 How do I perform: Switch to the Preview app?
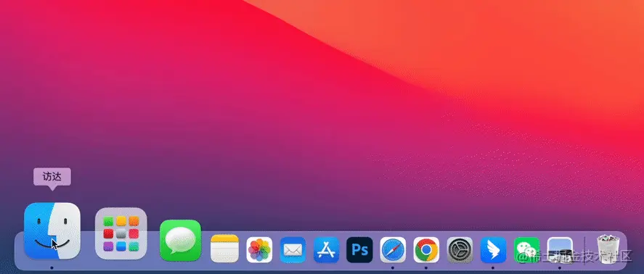pyautogui.click(x=560, y=250)
